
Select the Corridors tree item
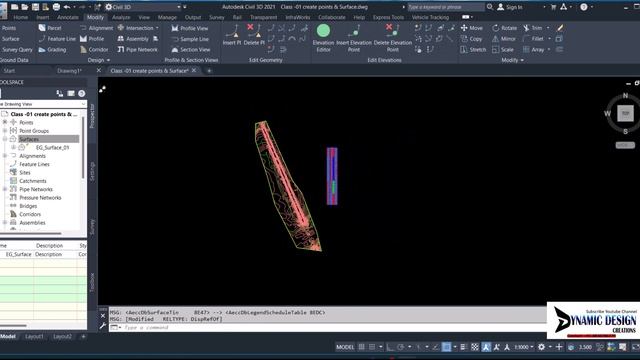click(30, 214)
